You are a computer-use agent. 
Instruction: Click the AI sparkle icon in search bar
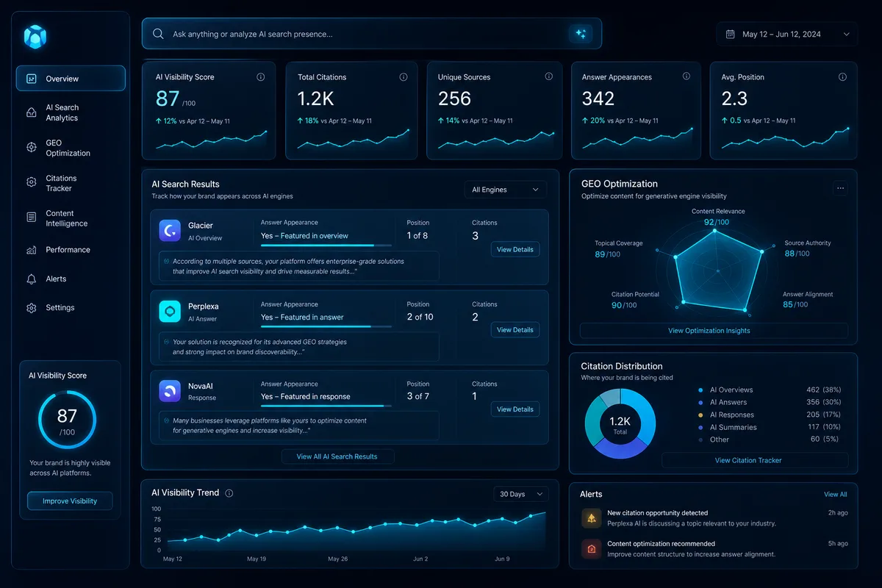580,34
